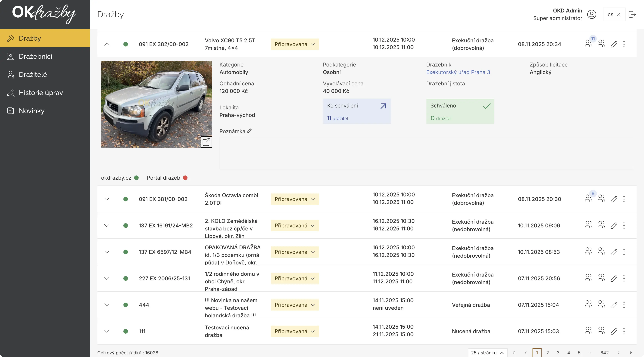Expand the auction 111 row
The width and height of the screenshot is (644, 357).
click(107, 331)
